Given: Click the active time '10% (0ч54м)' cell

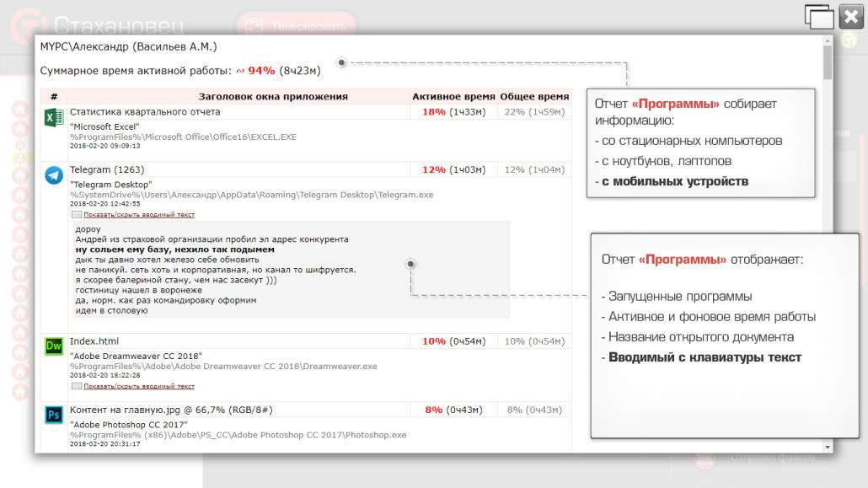Looking at the screenshot, I should [454, 341].
